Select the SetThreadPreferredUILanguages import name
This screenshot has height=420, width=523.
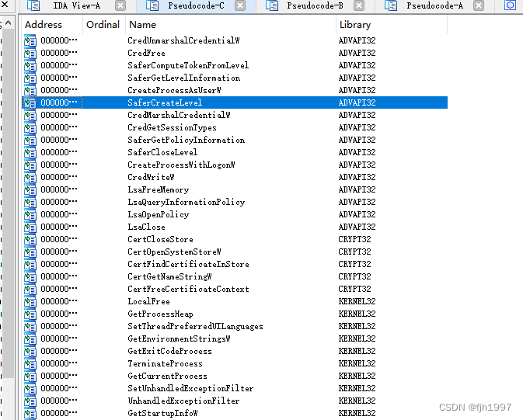click(x=195, y=326)
